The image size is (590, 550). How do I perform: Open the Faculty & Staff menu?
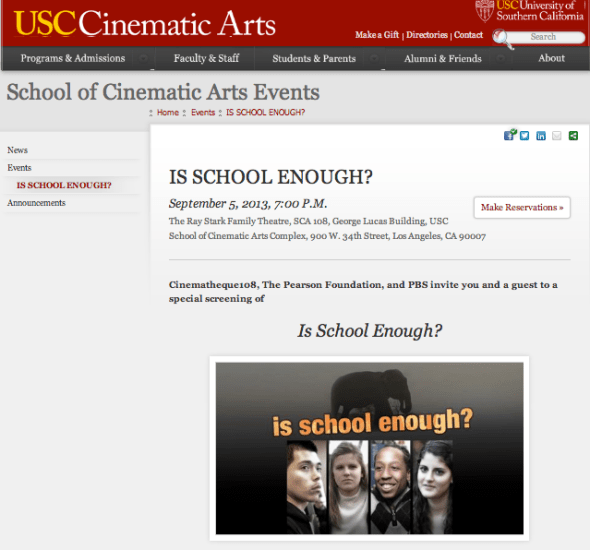click(x=206, y=58)
